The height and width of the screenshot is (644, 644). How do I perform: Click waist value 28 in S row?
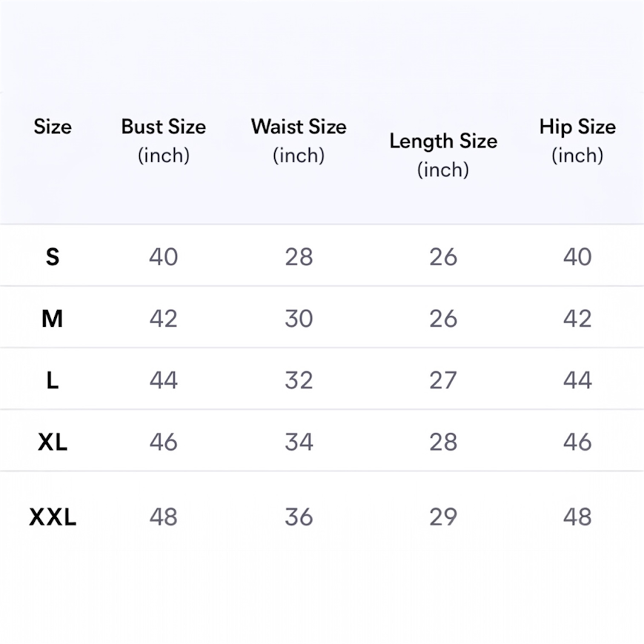[x=299, y=256]
